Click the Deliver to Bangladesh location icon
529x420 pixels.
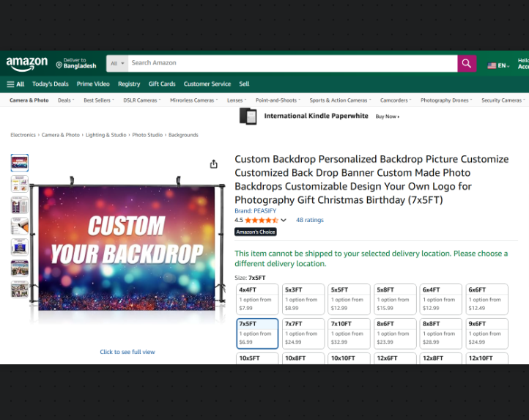tap(59, 65)
